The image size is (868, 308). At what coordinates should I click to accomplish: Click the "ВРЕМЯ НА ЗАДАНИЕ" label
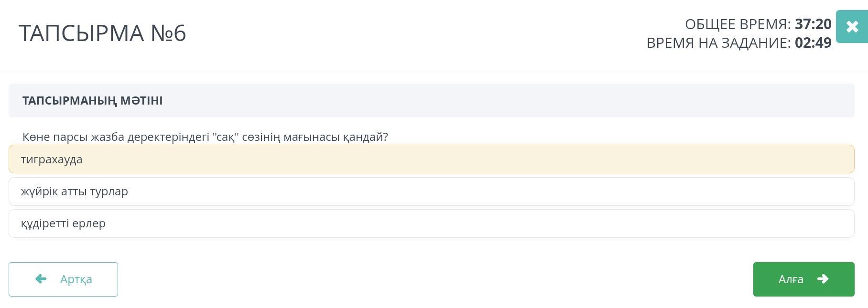718,43
